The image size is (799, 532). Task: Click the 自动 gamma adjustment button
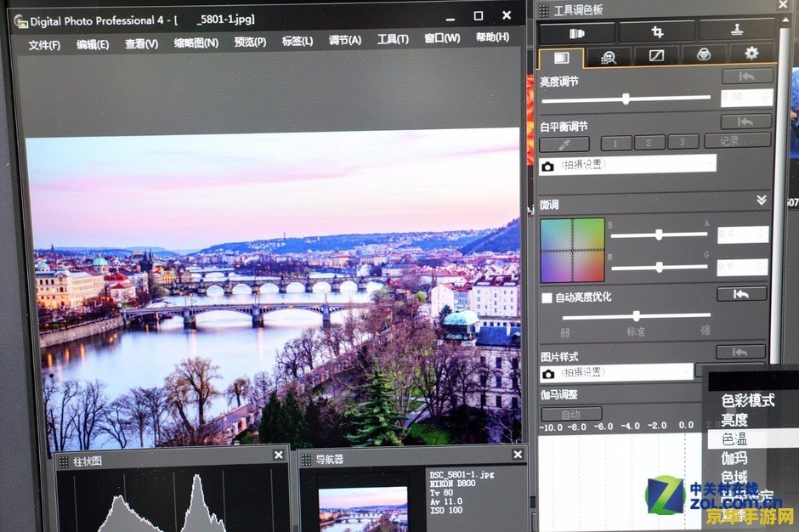(559, 414)
